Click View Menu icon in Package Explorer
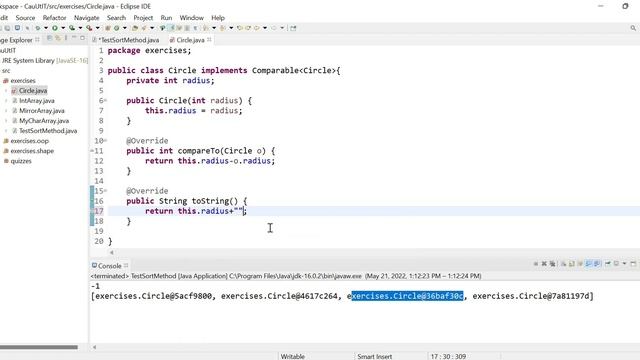 click(66, 38)
